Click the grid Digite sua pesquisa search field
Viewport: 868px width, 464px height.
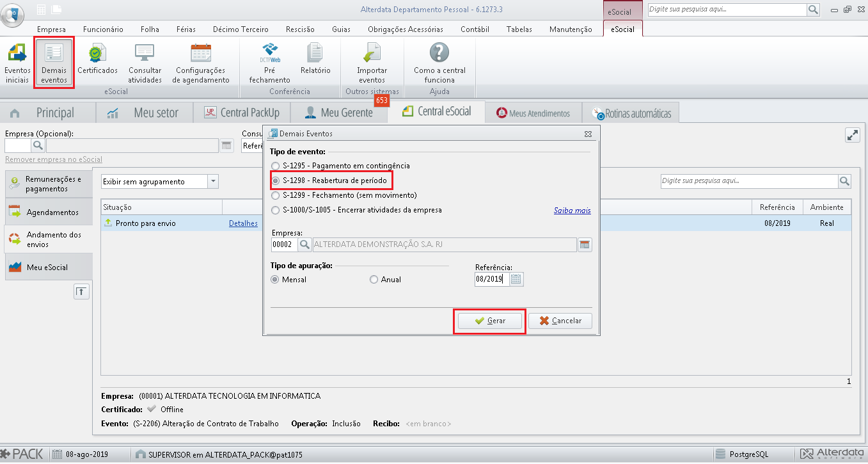750,181
